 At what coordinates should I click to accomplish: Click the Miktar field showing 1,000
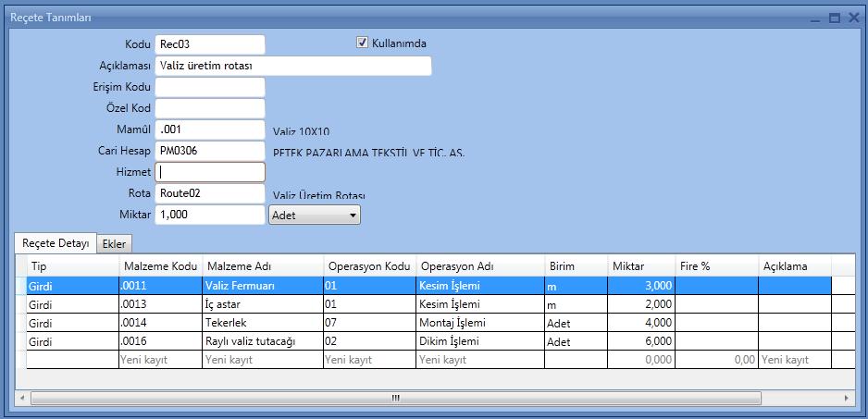pyautogui.click(x=210, y=215)
